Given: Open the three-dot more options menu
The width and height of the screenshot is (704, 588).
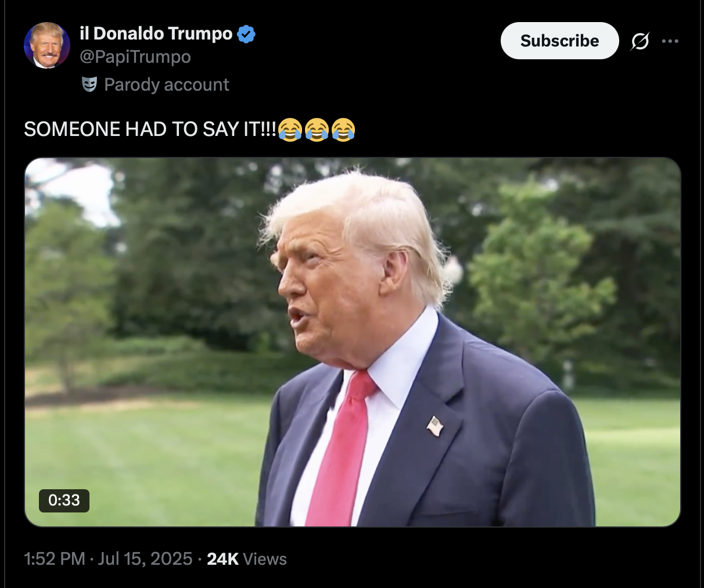Looking at the screenshot, I should pos(670,41).
